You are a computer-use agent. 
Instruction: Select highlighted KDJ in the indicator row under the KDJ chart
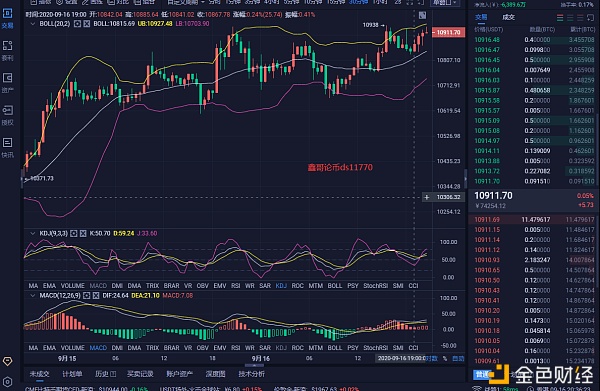point(281,286)
